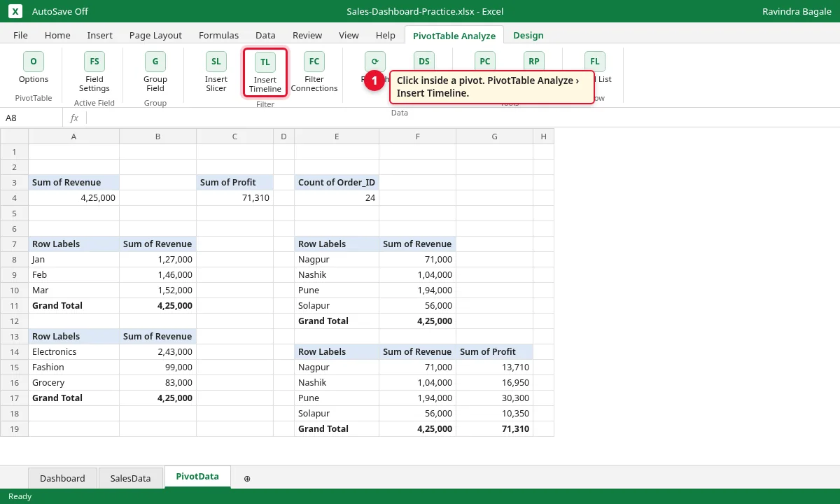Open Filter Connections
This screenshot has width=840, height=504.
(x=314, y=72)
